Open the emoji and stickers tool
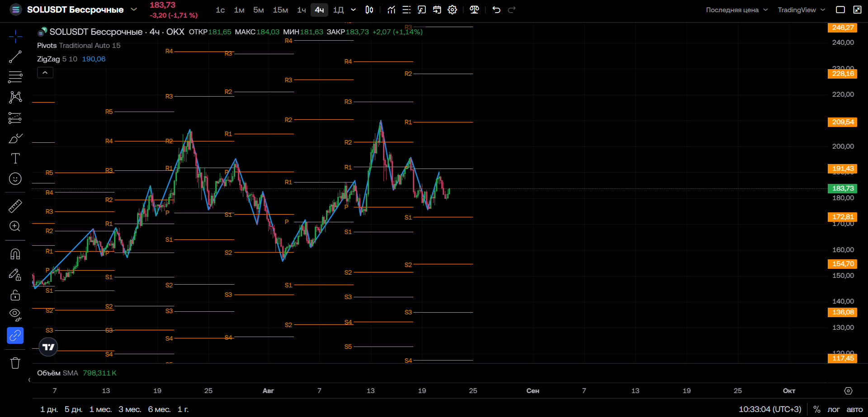The height and width of the screenshot is (417, 868). [15, 179]
